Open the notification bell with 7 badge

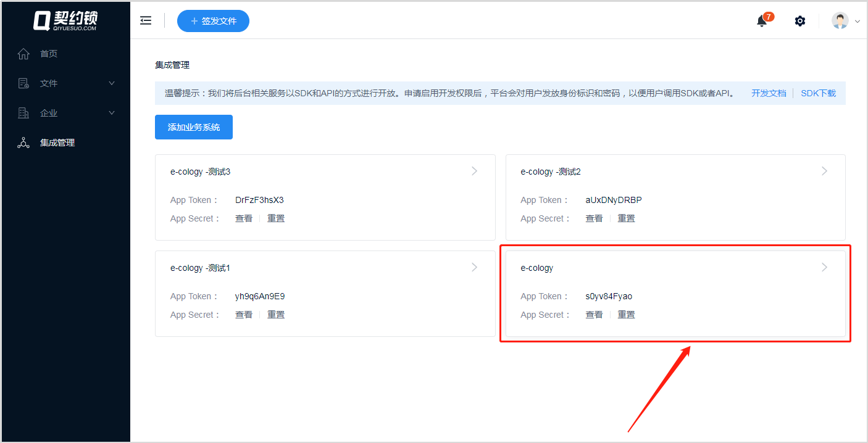(x=762, y=21)
